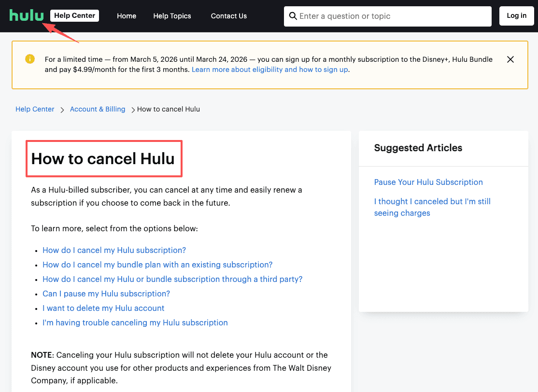This screenshot has height=392, width=538.
Task: Open 'Learn more about eligibility and how to sign up'
Action: [x=269, y=70]
